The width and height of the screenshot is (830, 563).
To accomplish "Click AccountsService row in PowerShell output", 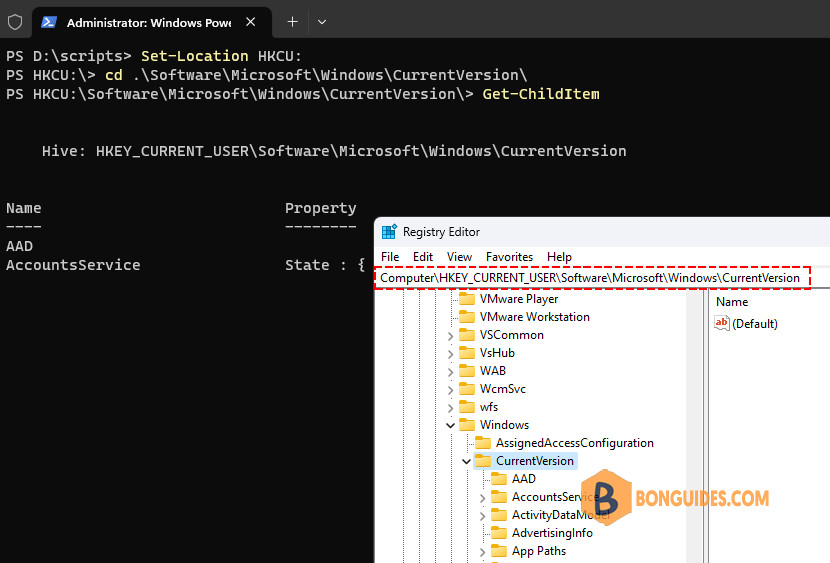I will click(x=73, y=265).
